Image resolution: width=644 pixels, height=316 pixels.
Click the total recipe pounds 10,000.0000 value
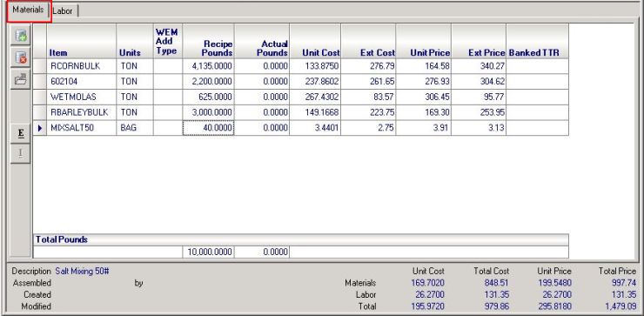208,252
